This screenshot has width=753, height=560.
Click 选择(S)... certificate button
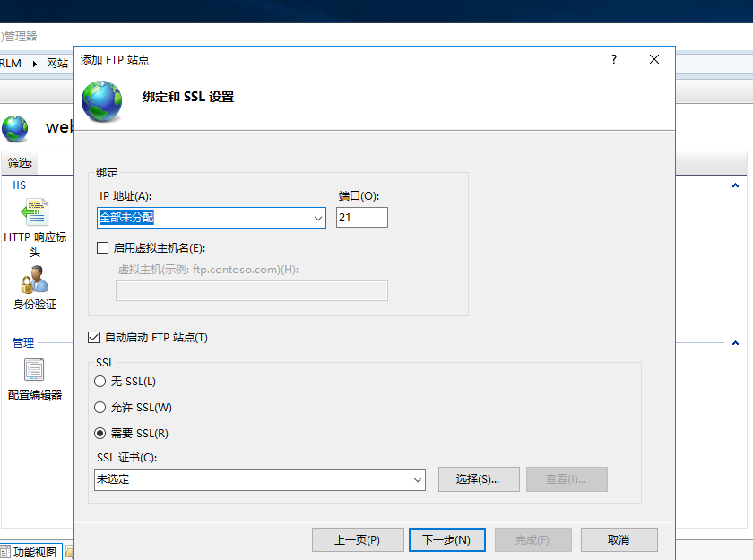point(479,478)
